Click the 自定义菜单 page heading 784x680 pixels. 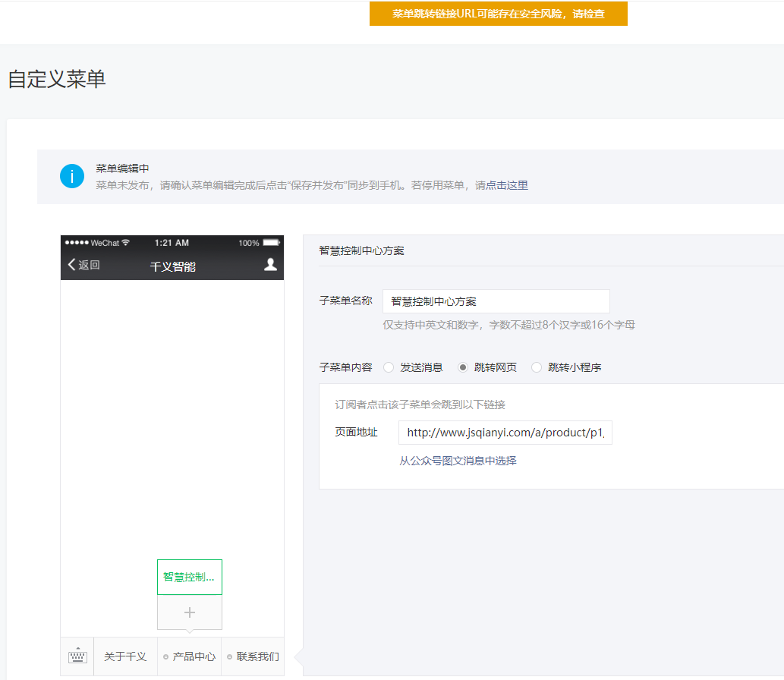[x=57, y=79]
